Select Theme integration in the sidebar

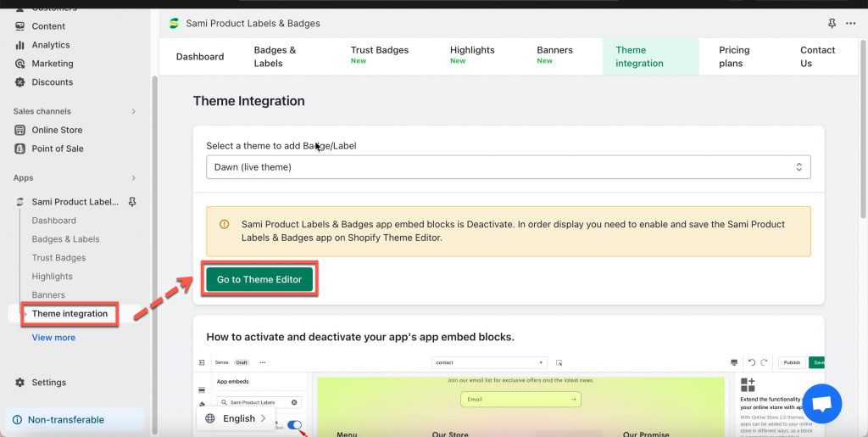(x=70, y=313)
